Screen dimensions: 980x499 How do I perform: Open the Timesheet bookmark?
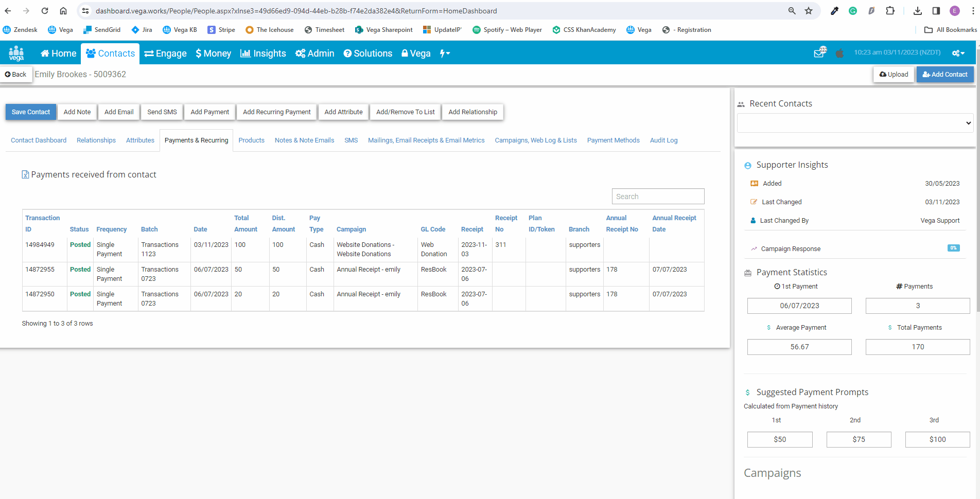(x=324, y=30)
